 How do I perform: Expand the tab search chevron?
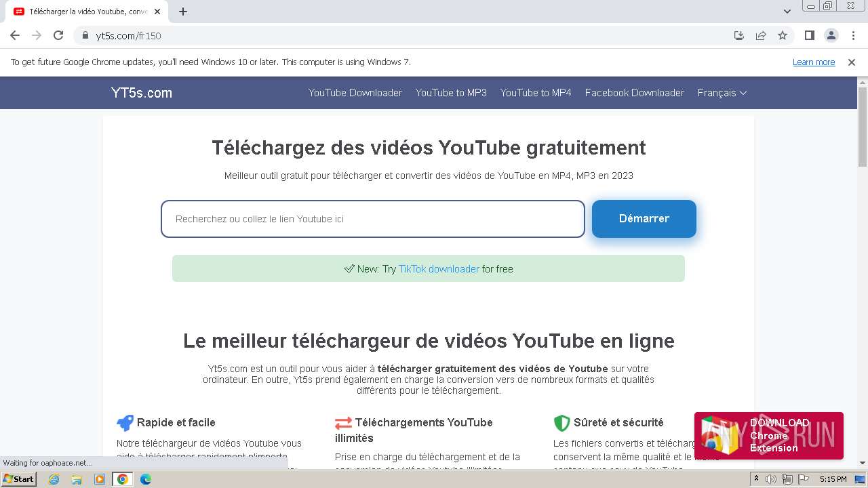(787, 12)
